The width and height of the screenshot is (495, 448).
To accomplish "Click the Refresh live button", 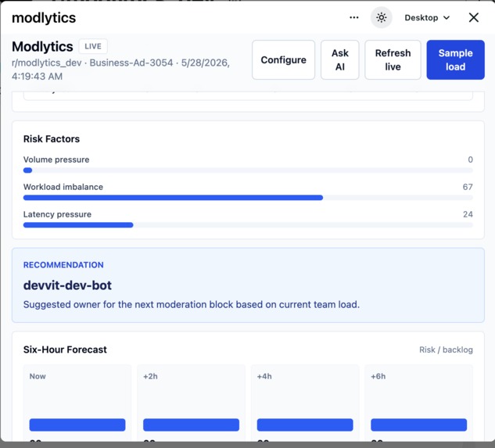I will point(393,59).
